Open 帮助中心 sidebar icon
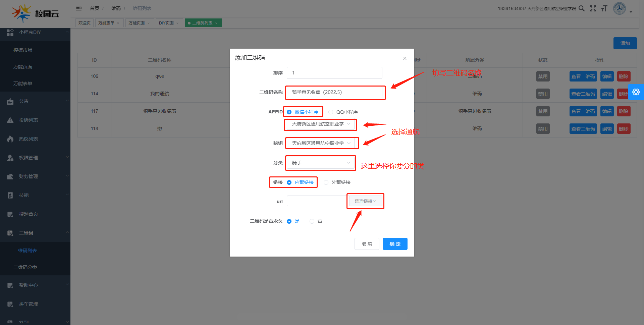 pos(10,285)
